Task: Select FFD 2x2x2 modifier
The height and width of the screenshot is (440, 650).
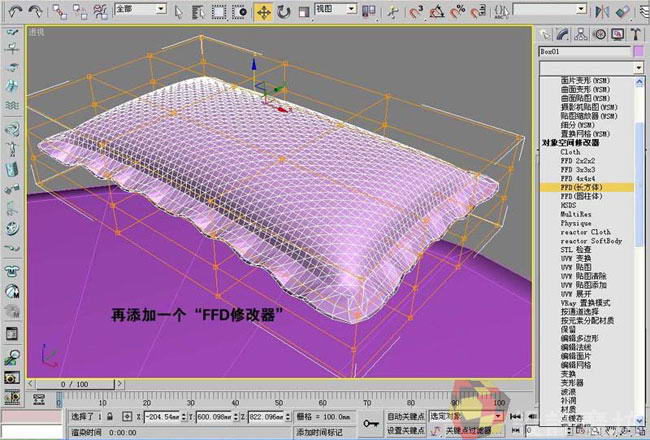Action: pos(577,161)
